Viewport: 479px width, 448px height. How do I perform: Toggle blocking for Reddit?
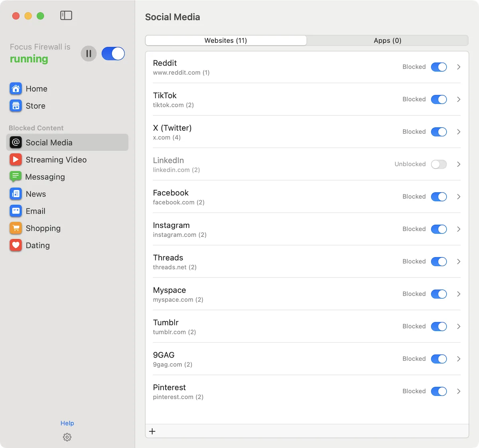tap(439, 67)
